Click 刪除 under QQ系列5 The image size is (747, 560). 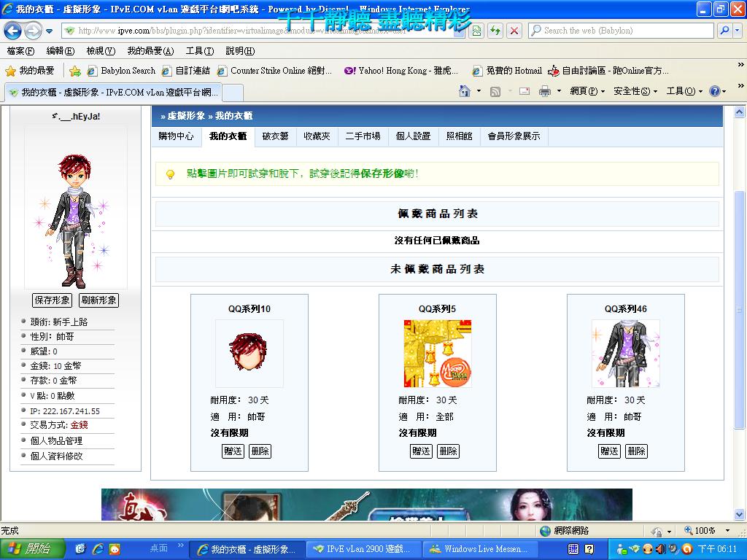449,451
